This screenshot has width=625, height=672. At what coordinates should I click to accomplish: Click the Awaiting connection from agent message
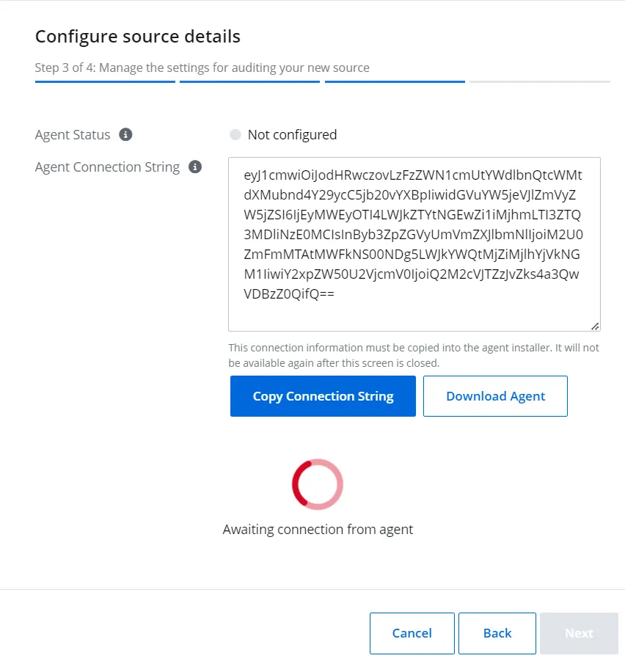coord(318,529)
